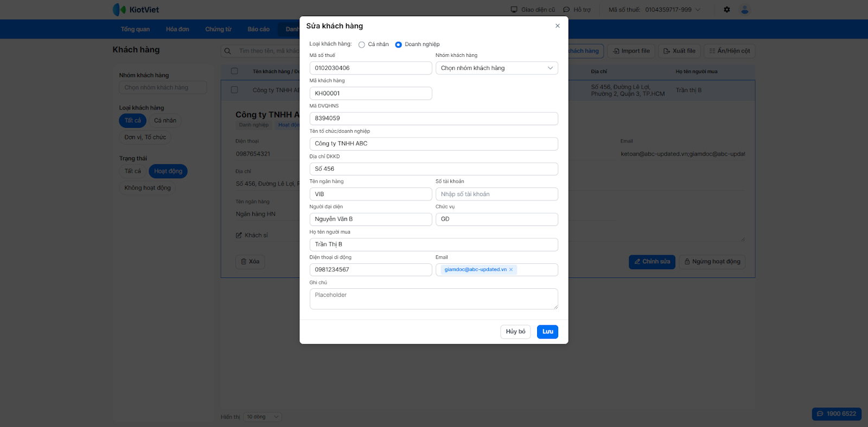Image resolution: width=868 pixels, height=427 pixels.
Task: Click the Import file button
Action: 631,51
